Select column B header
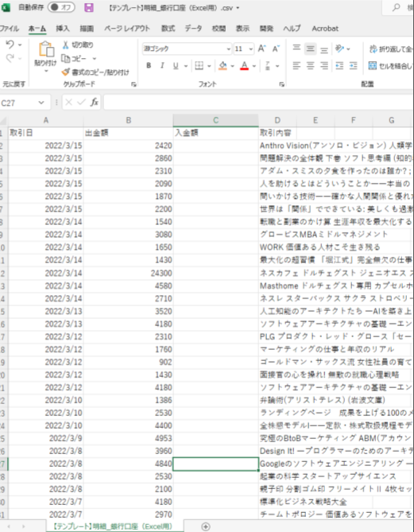The image size is (414, 532). 129,120
